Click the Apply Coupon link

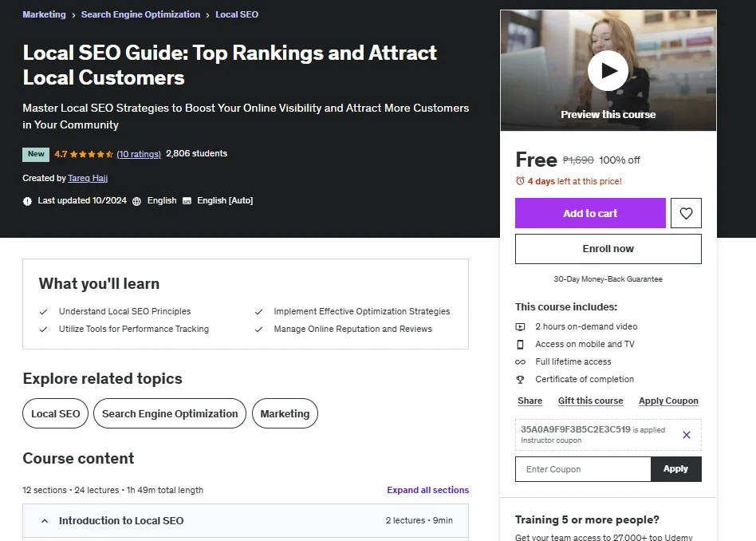(668, 401)
